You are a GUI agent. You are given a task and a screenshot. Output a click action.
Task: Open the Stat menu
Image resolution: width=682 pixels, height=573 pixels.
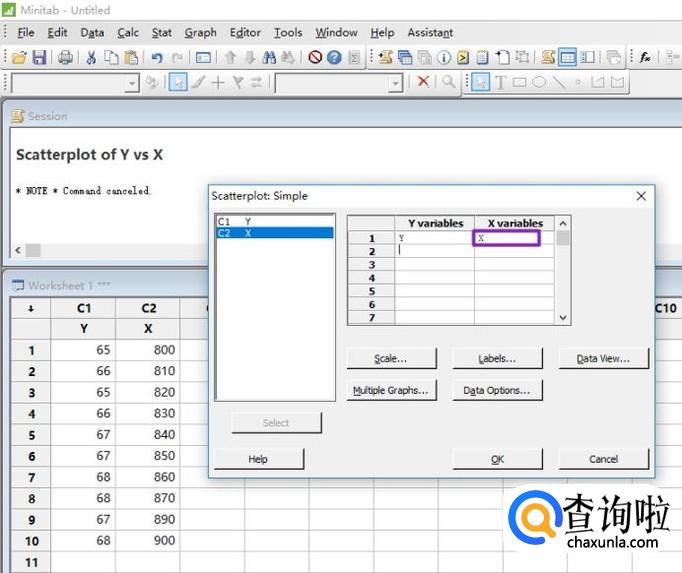tap(161, 33)
